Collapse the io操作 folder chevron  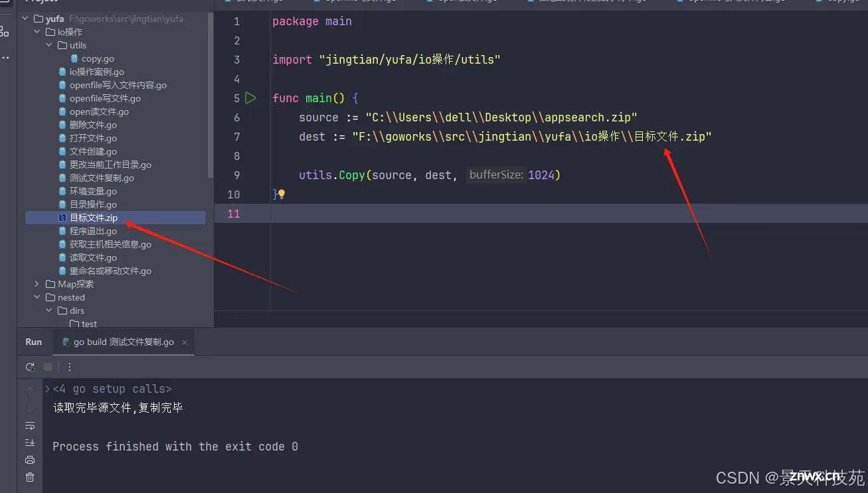[37, 32]
